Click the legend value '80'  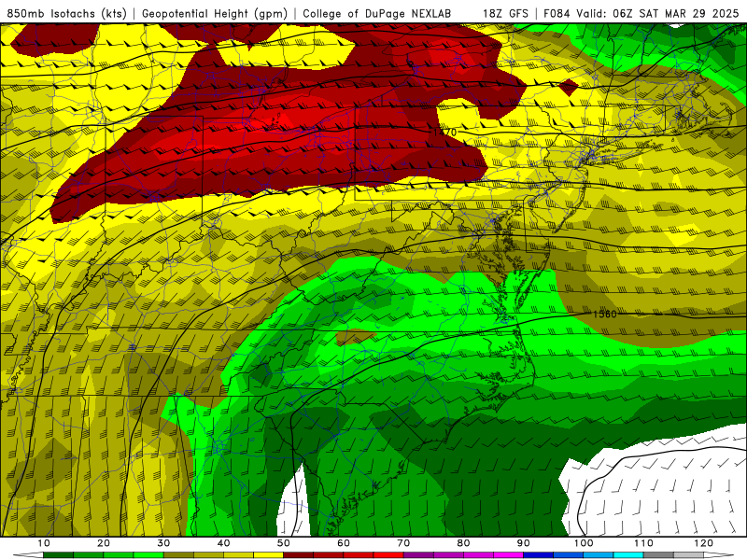[x=463, y=543]
